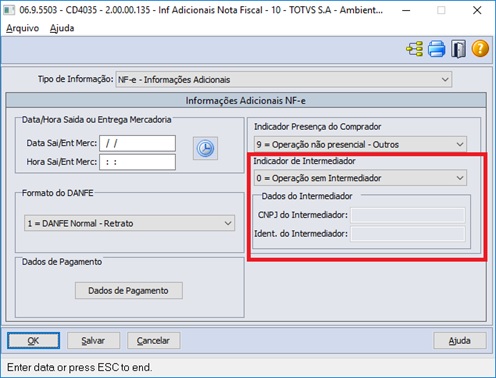This screenshot has height=378, width=496.
Task: Click the application icon in the title bar
Action: coord(9,10)
